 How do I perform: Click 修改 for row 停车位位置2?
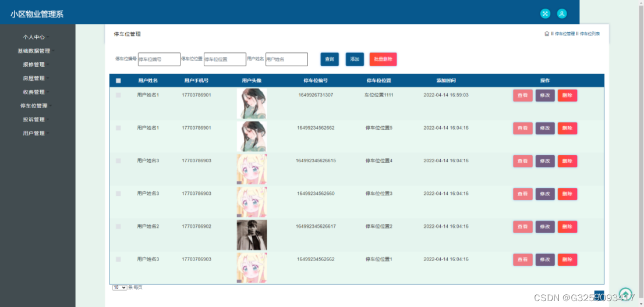545,227
